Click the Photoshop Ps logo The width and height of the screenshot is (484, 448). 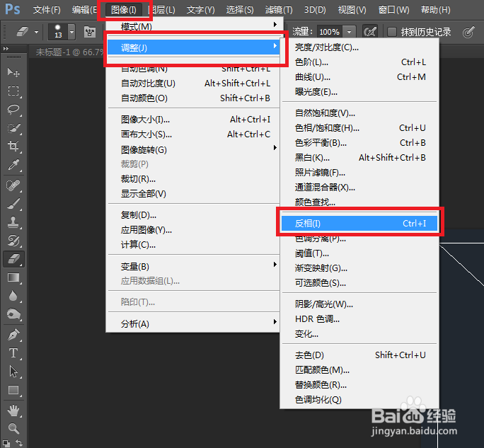pos(13,10)
